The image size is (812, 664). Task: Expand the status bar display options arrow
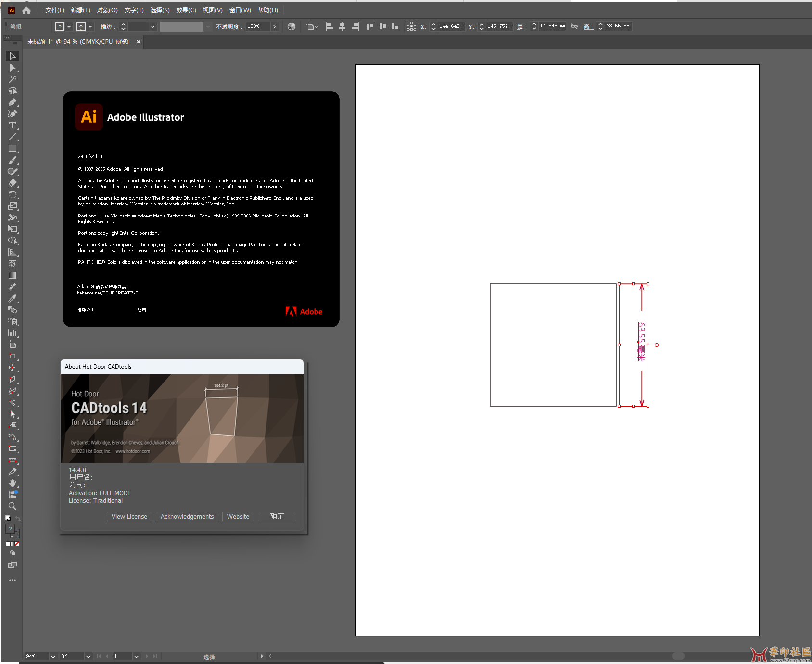[262, 656]
